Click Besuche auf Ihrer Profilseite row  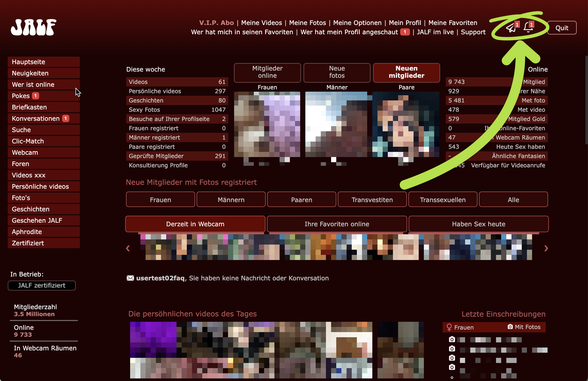click(177, 119)
